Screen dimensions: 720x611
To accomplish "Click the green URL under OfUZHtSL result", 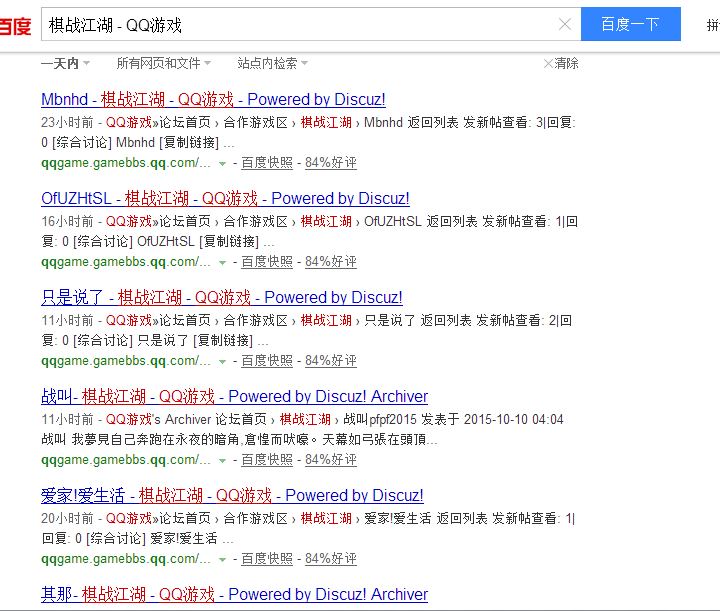I will click(x=126, y=262).
